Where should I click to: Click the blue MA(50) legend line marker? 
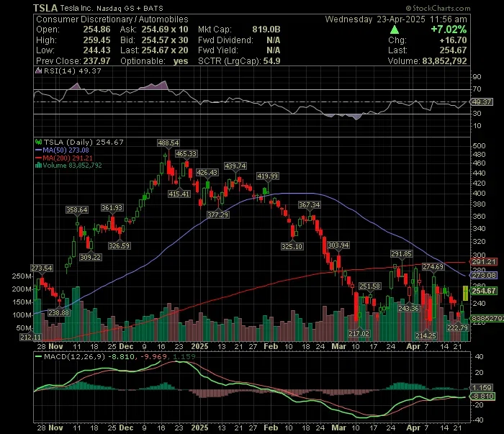coord(39,150)
